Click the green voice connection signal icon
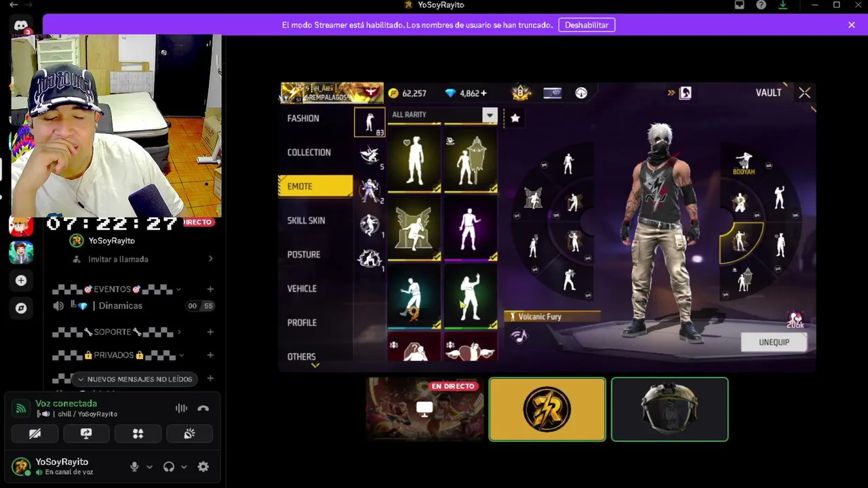The width and height of the screenshot is (868, 488). [x=21, y=408]
